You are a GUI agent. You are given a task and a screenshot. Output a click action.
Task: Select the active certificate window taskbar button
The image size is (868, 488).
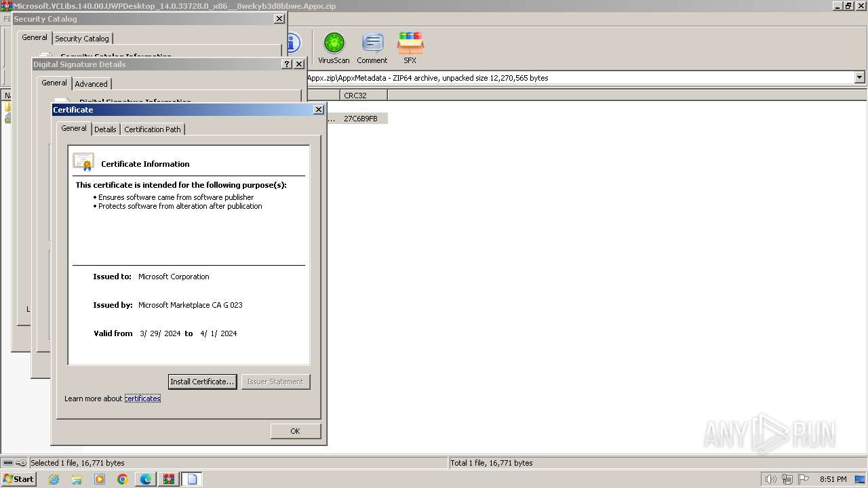point(192,479)
